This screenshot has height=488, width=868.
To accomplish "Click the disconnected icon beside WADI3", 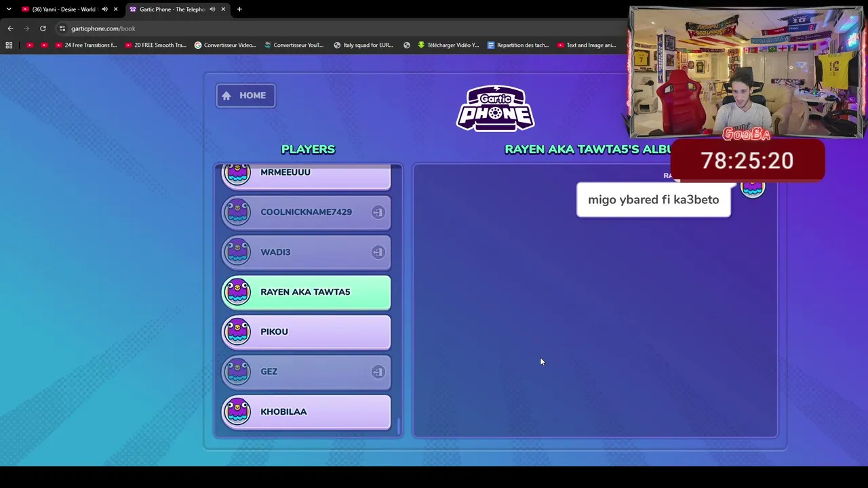I will pos(378,252).
